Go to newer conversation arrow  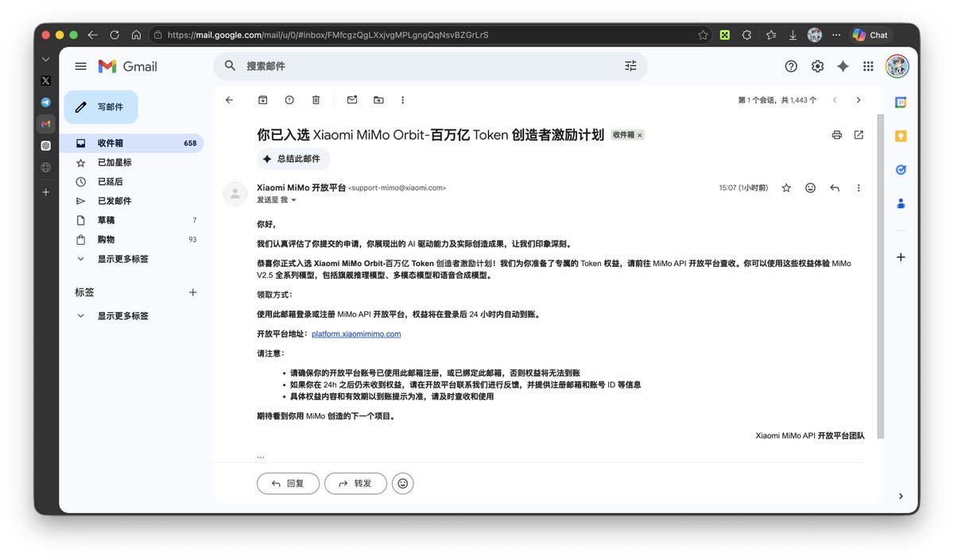click(x=835, y=100)
